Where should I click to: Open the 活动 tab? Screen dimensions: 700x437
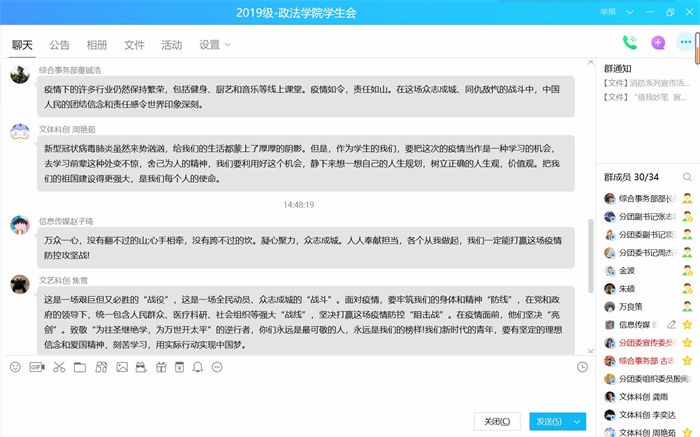[x=172, y=45]
